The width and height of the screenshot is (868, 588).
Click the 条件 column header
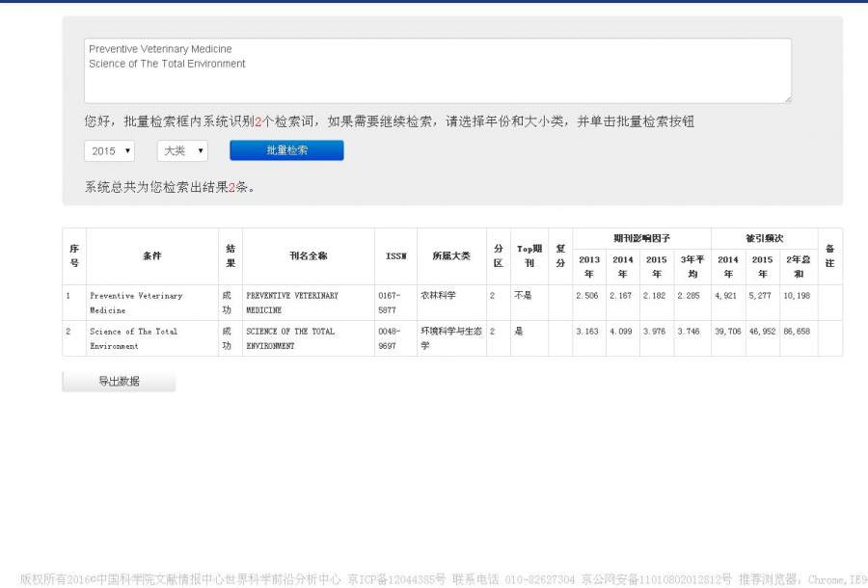[x=152, y=255]
